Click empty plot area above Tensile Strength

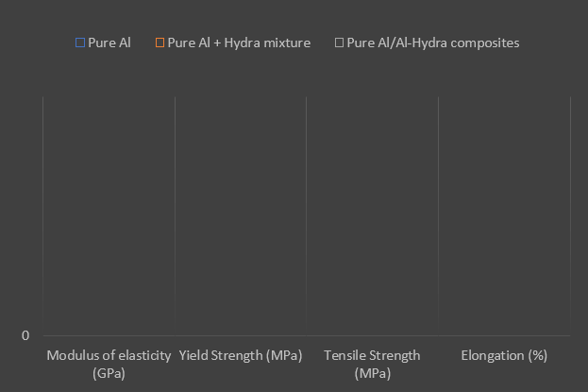(x=372, y=215)
